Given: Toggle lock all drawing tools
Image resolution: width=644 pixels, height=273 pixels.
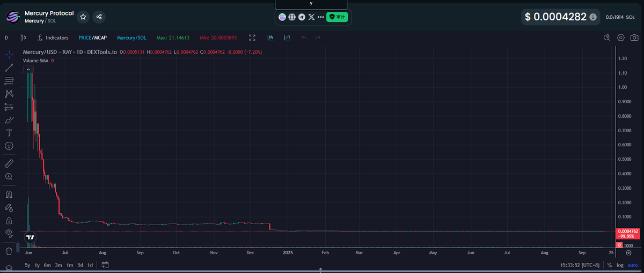Looking at the screenshot, I should pyautogui.click(x=9, y=220).
